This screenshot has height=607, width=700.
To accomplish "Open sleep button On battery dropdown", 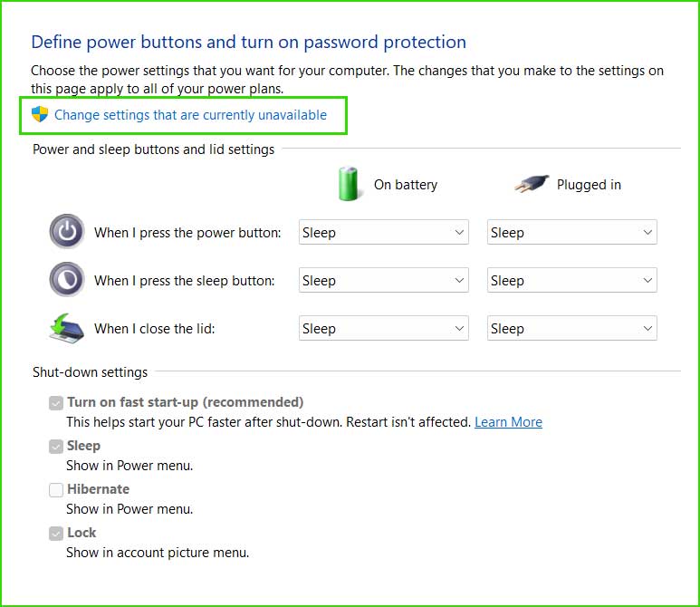I will (x=383, y=280).
